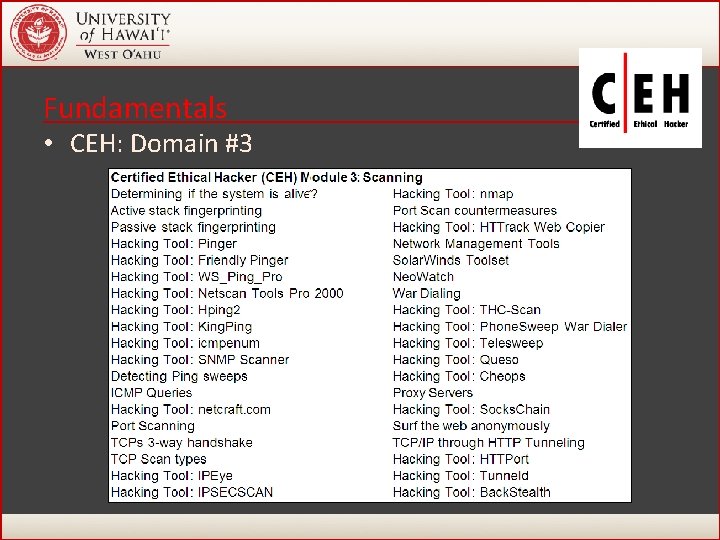Click 'Hacking Tool: IPEye' entry
Screen dimensions: 720x540
click(x=172, y=476)
